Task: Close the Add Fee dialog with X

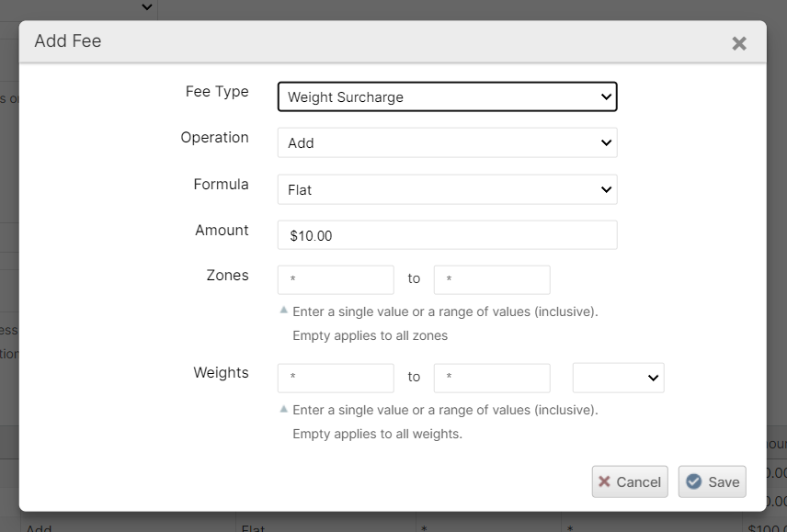Action: pos(738,43)
